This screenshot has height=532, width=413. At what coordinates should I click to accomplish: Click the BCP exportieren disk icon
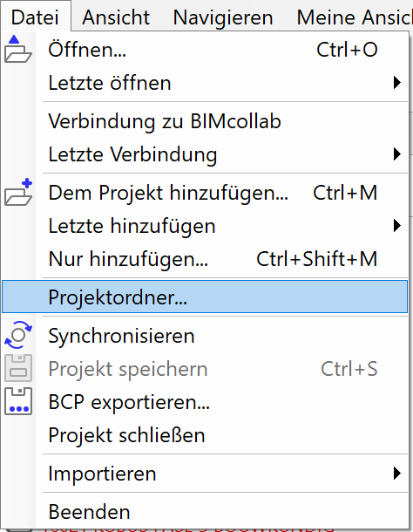tap(18, 401)
